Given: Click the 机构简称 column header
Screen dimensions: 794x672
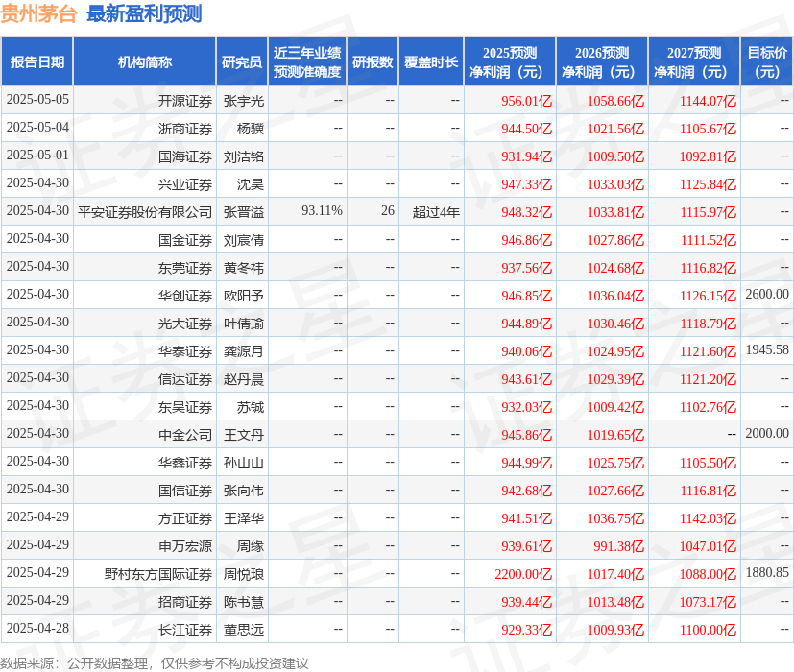Looking at the screenshot, I should 146,60.
